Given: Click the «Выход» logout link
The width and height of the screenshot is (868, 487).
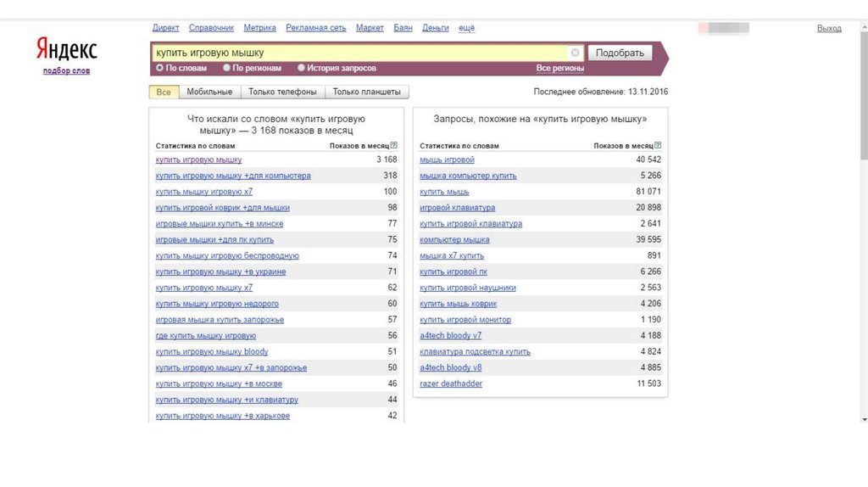Looking at the screenshot, I should pyautogui.click(x=828, y=28).
